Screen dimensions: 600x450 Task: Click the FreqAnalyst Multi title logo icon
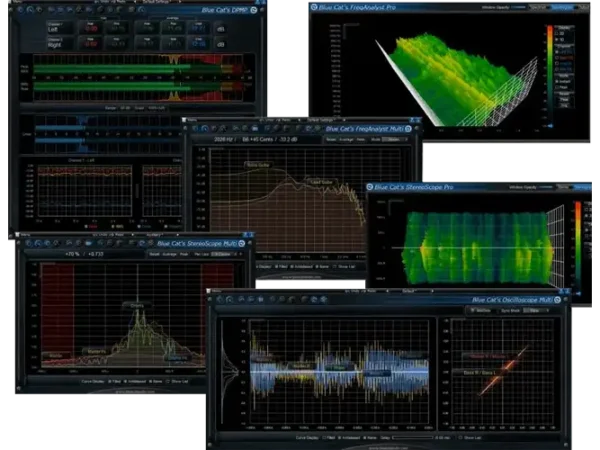(x=408, y=129)
